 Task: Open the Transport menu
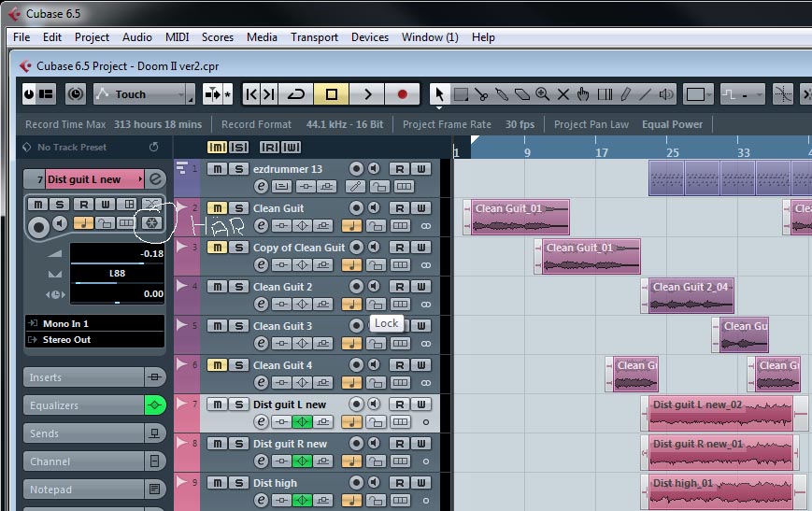[314, 37]
